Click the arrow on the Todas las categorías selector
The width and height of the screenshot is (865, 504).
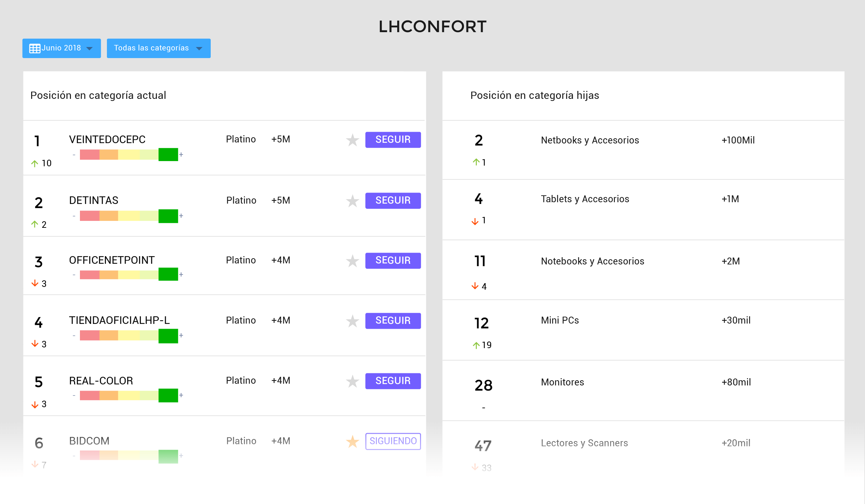pyautogui.click(x=199, y=48)
